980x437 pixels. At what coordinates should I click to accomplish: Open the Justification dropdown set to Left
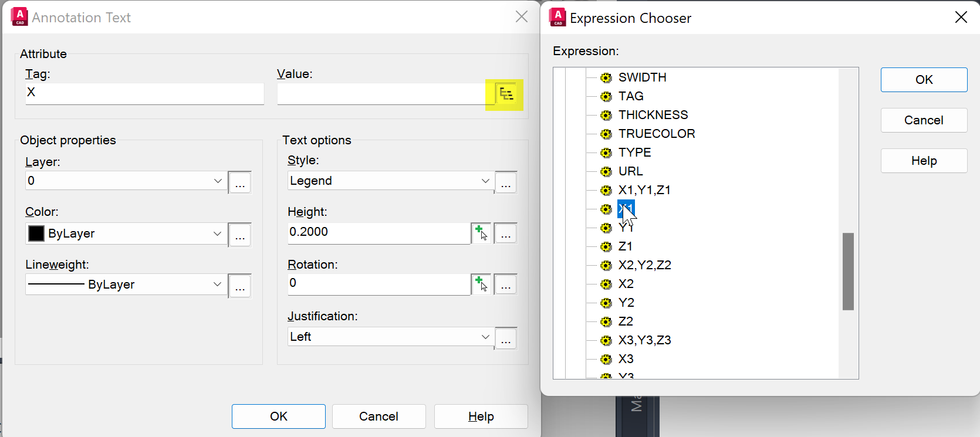[485, 337]
